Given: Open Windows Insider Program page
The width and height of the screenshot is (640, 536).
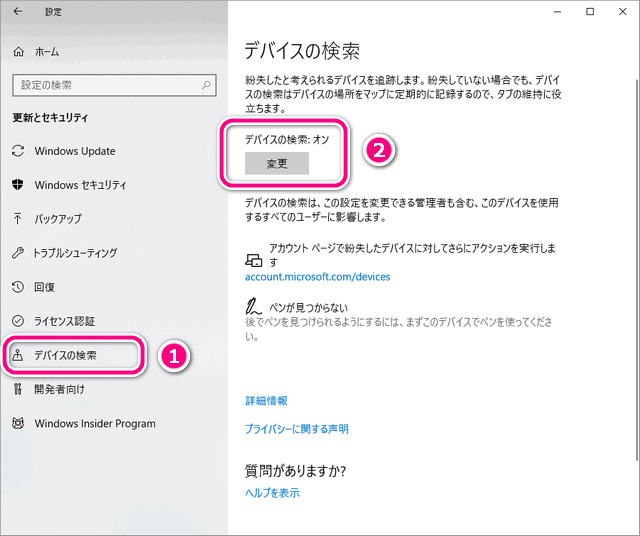Looking at the screenshot, I should coord(95,423).
